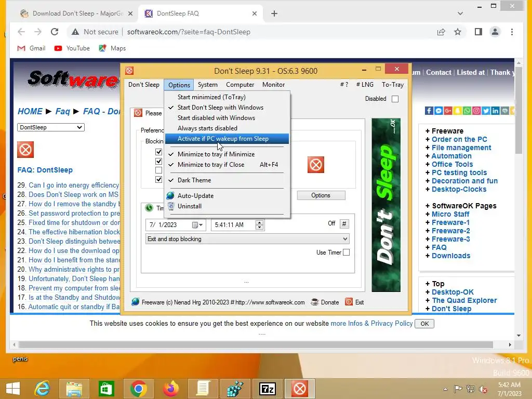The width and height of the screenshot is (532, 399).
Task: Open Micro Staff sidebar link
Action: pyautogui.click(x=450, y=214)
